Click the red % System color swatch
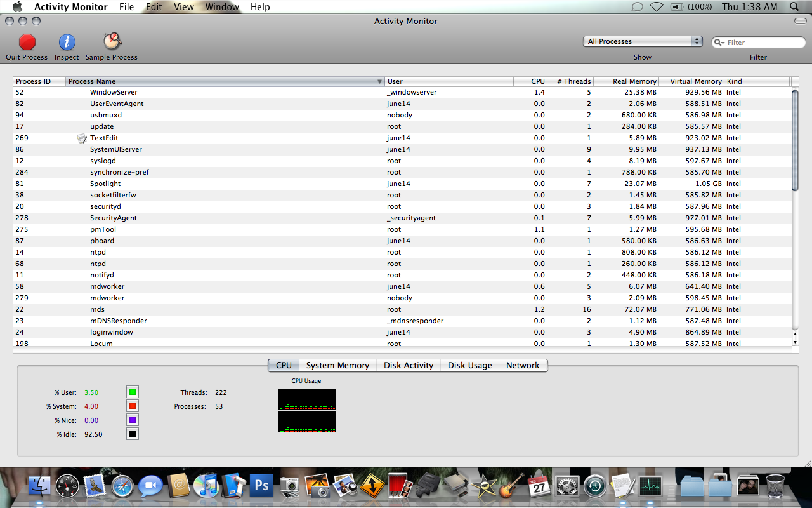 [133, 406]
